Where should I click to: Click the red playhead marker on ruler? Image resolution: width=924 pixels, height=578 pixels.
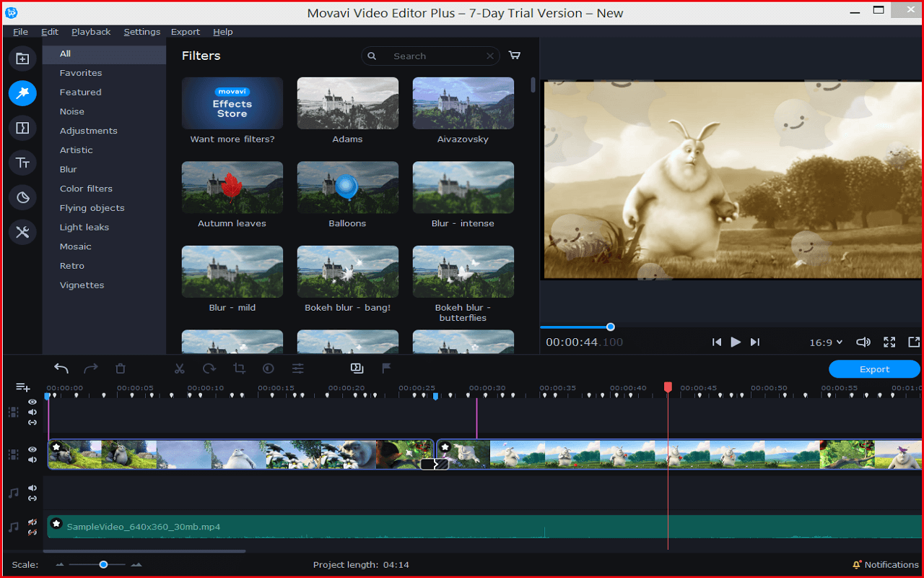pyautogui.click(x=668, y=388)
